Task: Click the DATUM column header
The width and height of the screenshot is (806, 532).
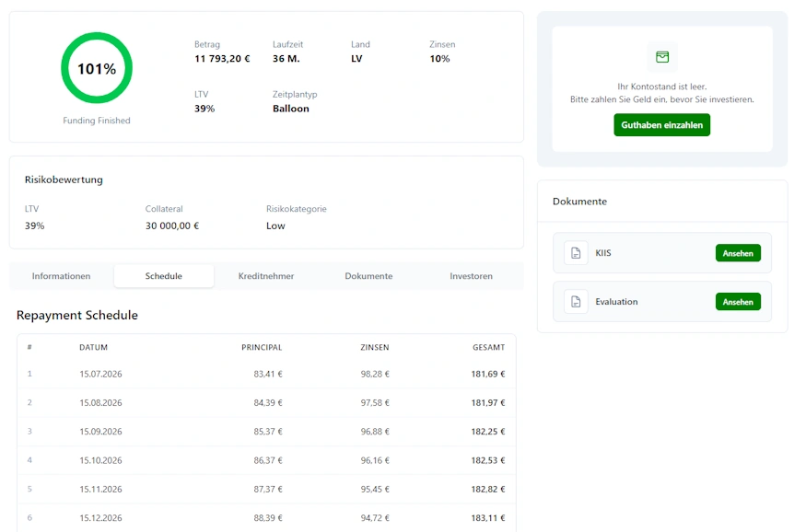Action: [x=94, y=348]
